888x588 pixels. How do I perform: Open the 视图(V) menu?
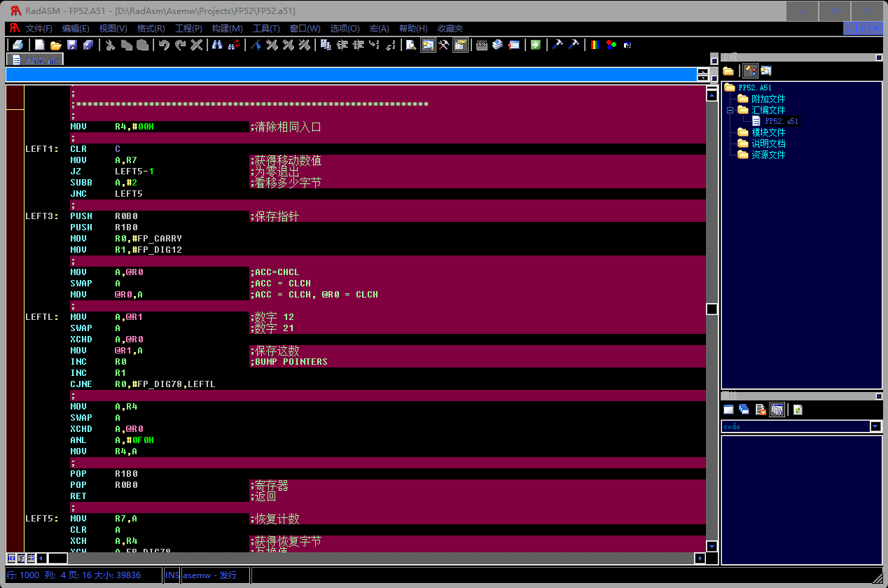113,29
